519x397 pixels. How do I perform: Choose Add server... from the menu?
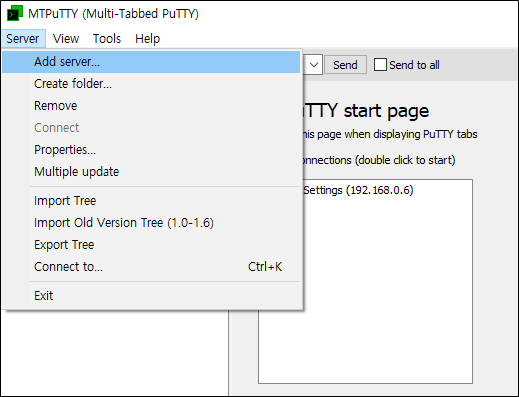151,62
